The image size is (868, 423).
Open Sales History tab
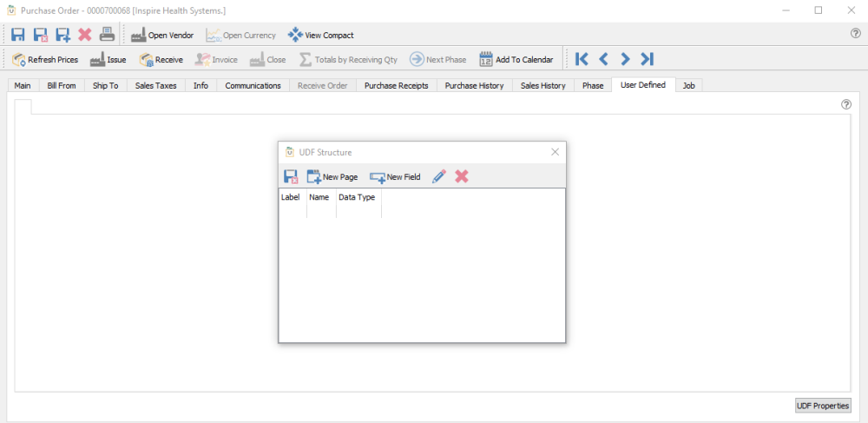click(543, 85)
